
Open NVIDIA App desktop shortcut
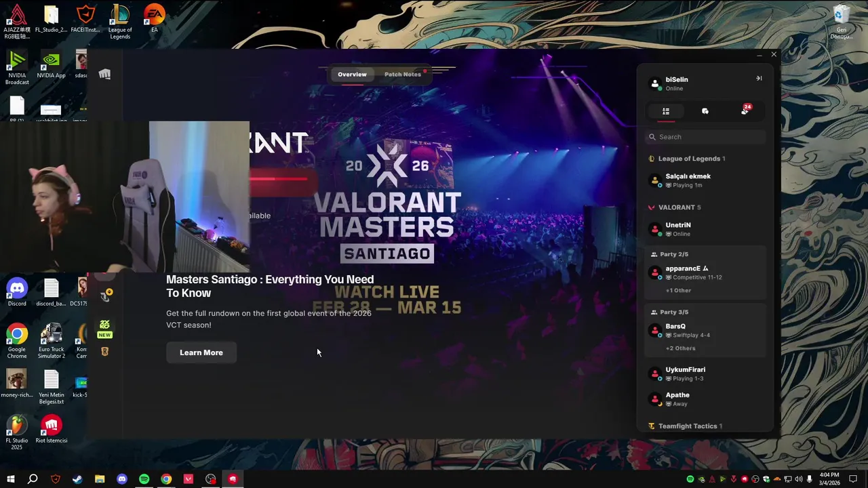[x=52, y=64]
